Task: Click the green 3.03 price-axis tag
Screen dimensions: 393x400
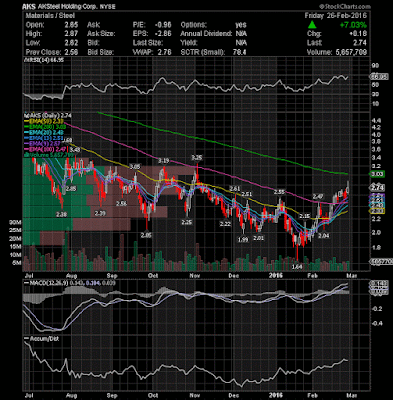Action: coord(378,174)
